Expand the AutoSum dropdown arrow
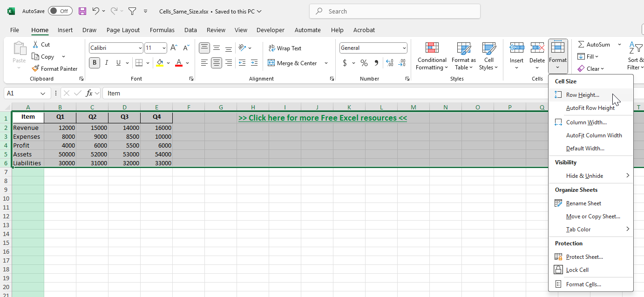 (x=619, y=45)
